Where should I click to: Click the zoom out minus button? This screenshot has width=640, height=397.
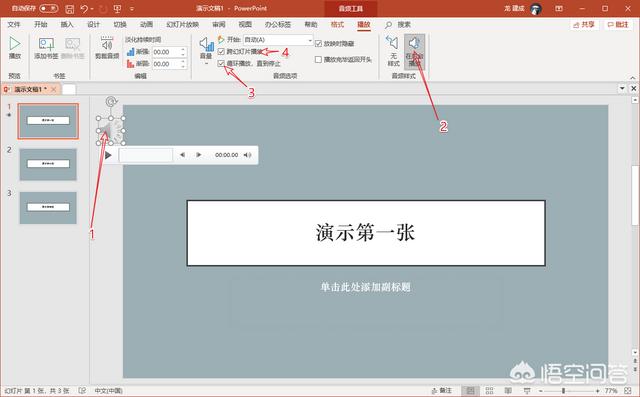click(x=540, y=391)
